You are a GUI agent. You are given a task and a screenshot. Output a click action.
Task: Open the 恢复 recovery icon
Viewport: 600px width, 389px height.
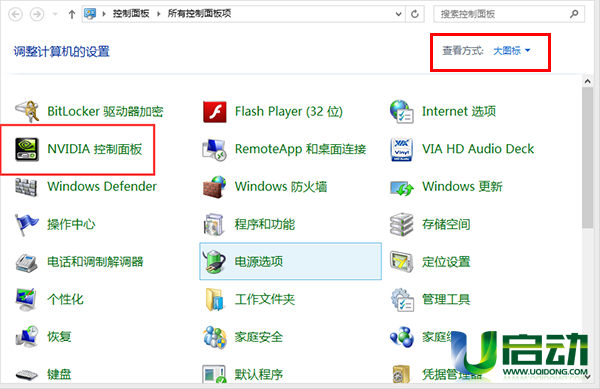26,337
